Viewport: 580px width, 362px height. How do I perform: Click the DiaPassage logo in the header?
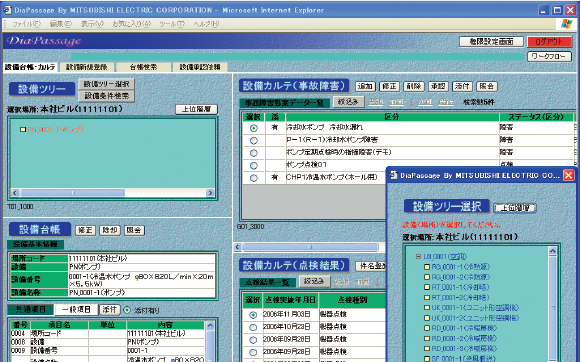[x=44, y=41]
